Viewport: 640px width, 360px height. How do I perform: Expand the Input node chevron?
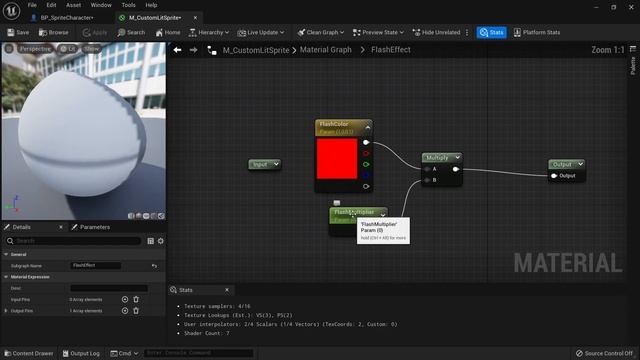coord(276,164)
